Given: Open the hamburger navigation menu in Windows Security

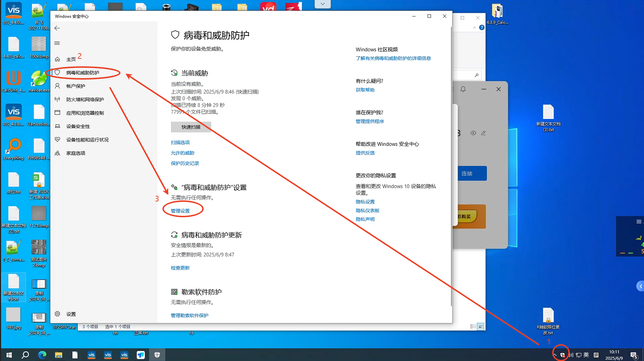Looking at the screenshot, I should pyautogui.click(x=57, y=43).
